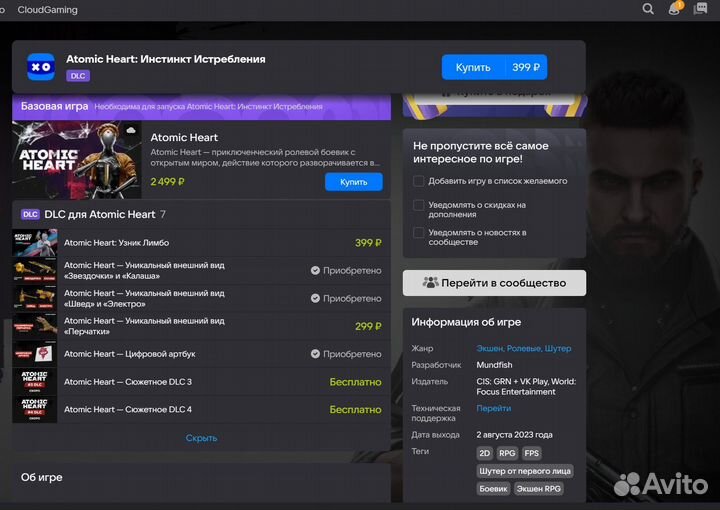Click the search magnifier icon

(x=648, y=9)
